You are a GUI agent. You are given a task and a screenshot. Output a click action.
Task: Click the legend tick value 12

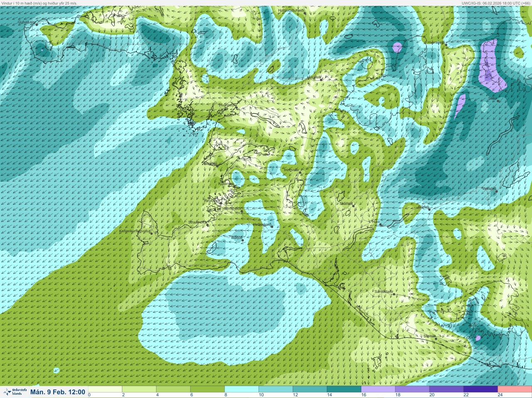(x=296, y=395)
